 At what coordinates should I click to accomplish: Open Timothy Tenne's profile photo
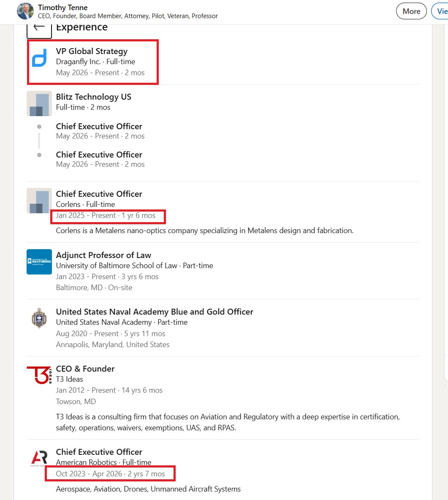pyautogui.click(x=25, y=11)
